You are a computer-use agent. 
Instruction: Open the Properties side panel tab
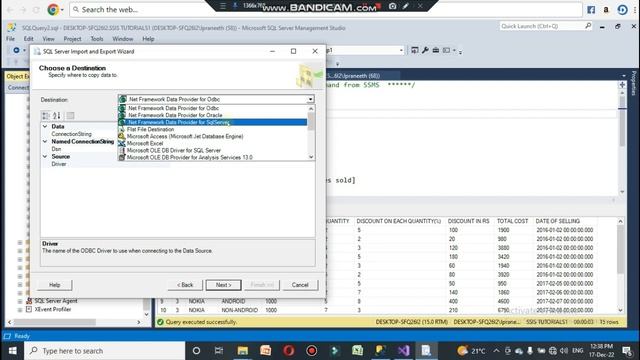(634, 83)
